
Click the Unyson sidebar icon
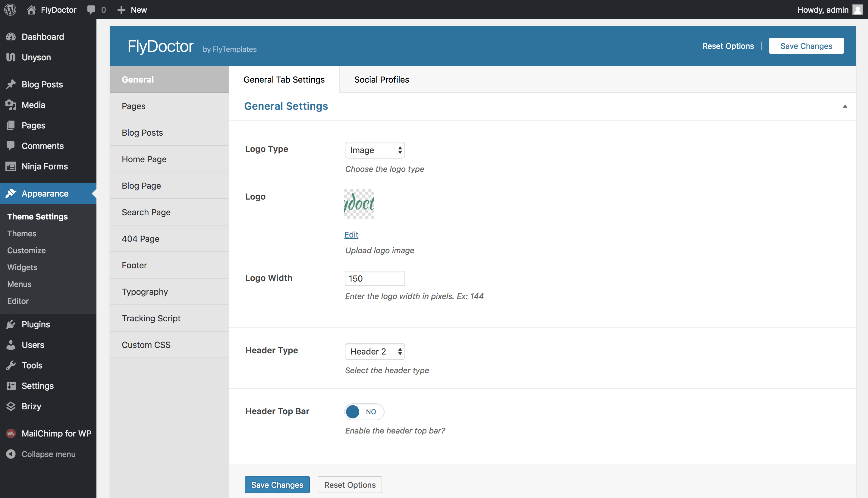pos(11,57)
